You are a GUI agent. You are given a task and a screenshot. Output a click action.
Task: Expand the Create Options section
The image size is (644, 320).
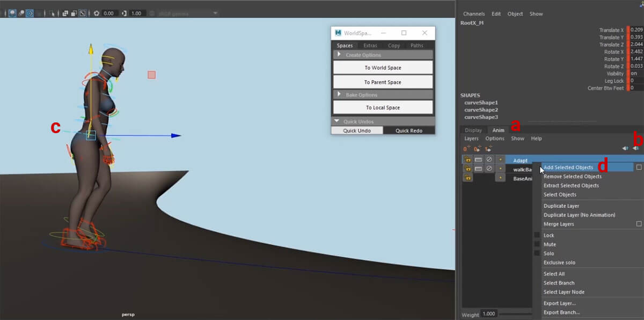339,55
